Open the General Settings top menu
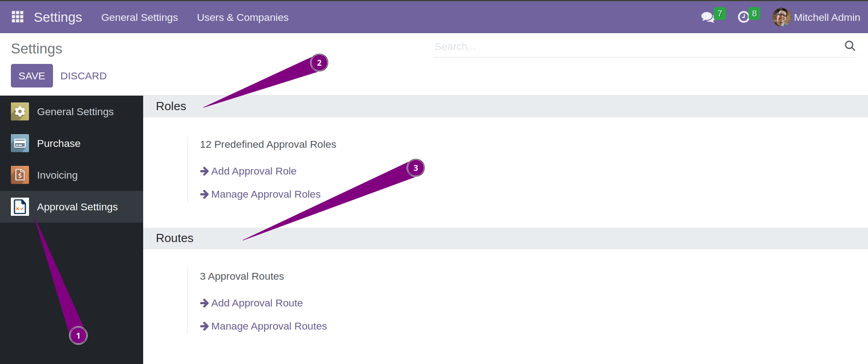The height and width of the screenshot is (364, 868). pyautogui.click(x=139, y=17)
